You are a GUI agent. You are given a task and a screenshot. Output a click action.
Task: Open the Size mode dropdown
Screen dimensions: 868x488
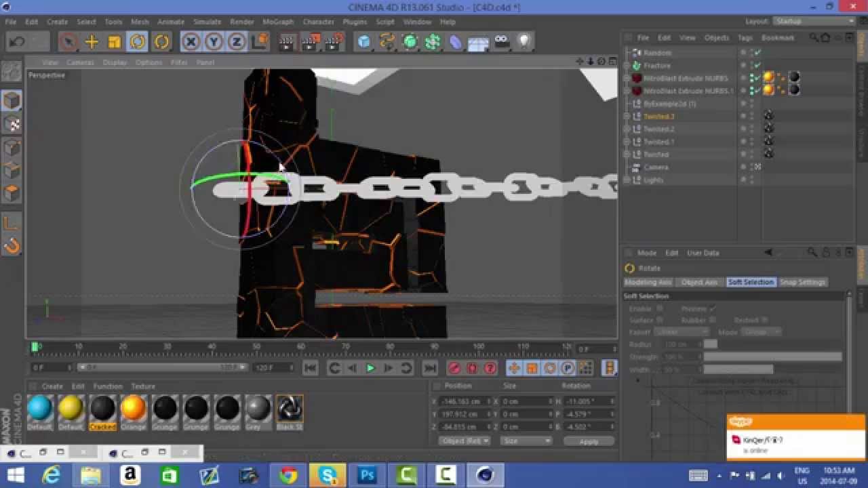point(526,441)
